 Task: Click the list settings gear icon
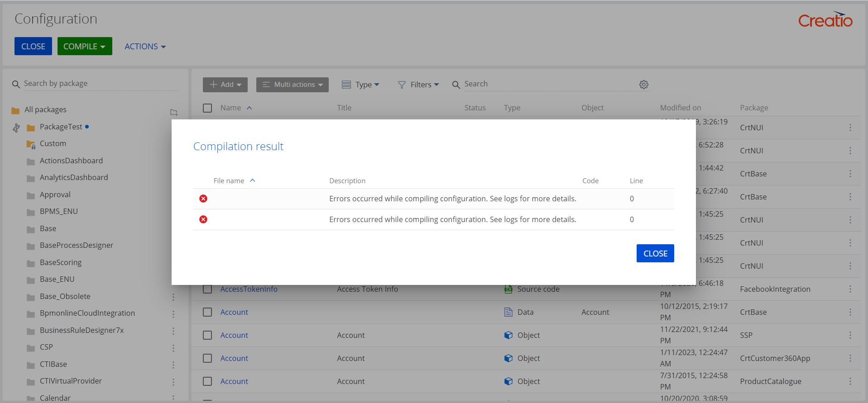coord(643,85)
